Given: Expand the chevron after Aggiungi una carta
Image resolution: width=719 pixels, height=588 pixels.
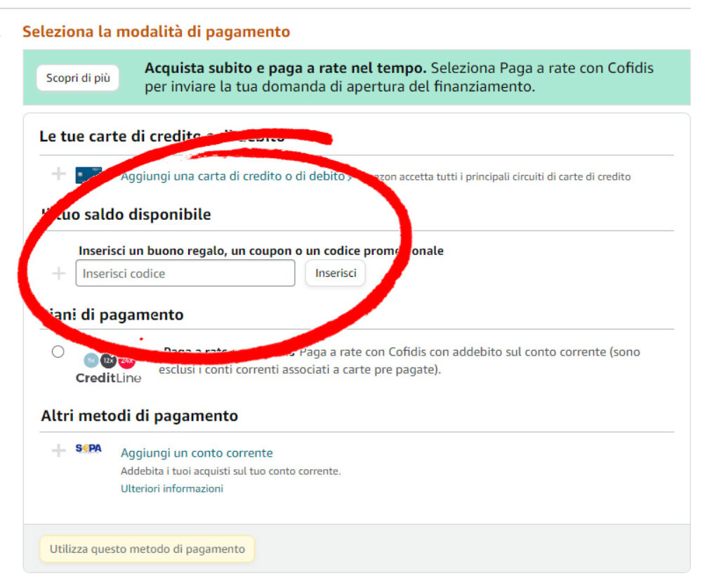Looking at the screenshot, I should click(x=349, y=177).
